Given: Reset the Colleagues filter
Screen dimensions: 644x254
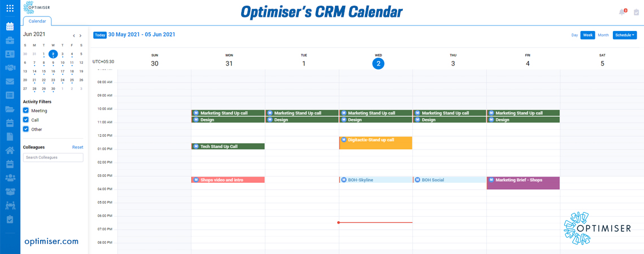Looking at the screenshot, I should tap(77, 147).
